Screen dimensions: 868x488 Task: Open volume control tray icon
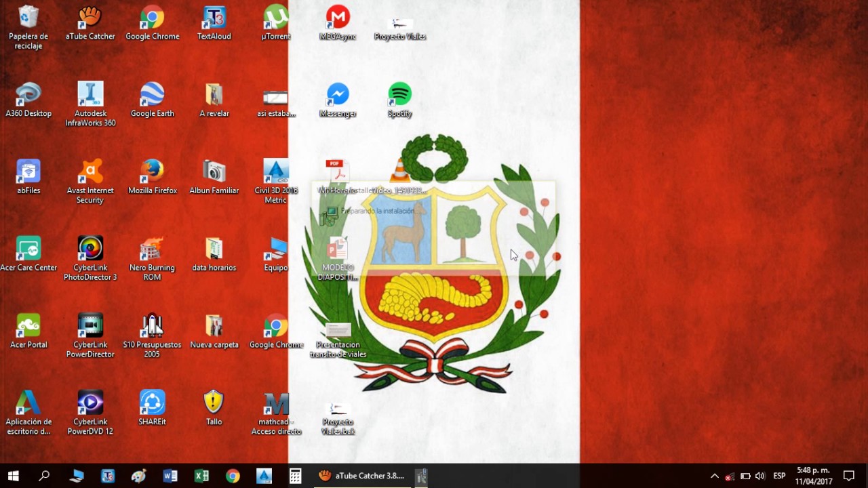coord(760,476)
